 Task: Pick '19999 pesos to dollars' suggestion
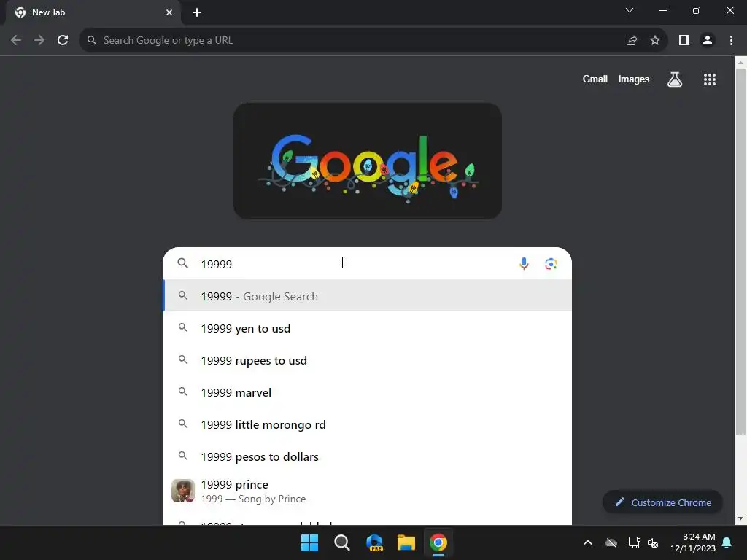click(368, 456)
